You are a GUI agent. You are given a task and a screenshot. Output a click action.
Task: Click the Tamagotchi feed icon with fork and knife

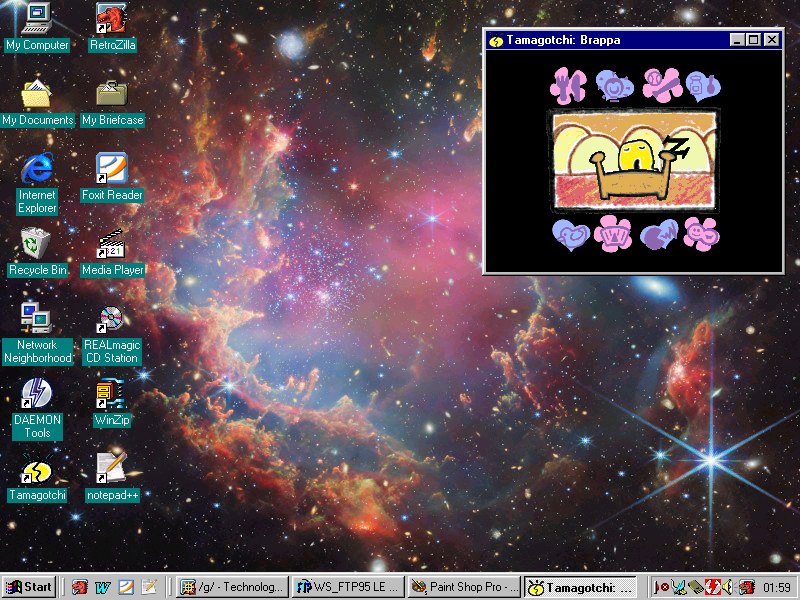pyautogui.click(x=568, y=85)
